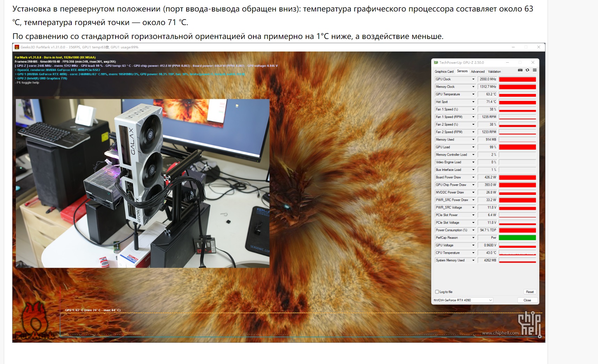598x364 pixels.
Task: Enable the Log to file checkbox
Action: (437, 292)
